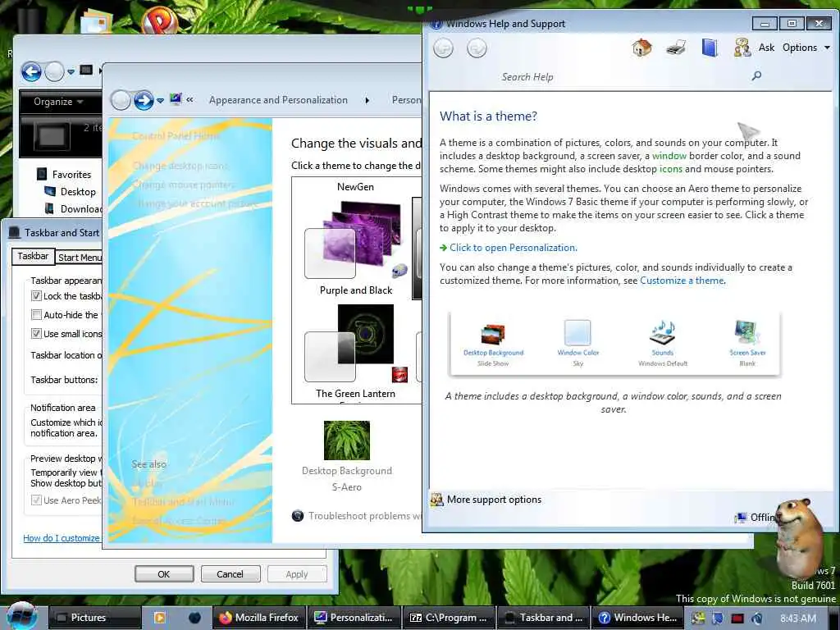The height and width of the screenshot is (630, 840).
Task: Click forward arrow in Personalization window
Action: [144, 99]
